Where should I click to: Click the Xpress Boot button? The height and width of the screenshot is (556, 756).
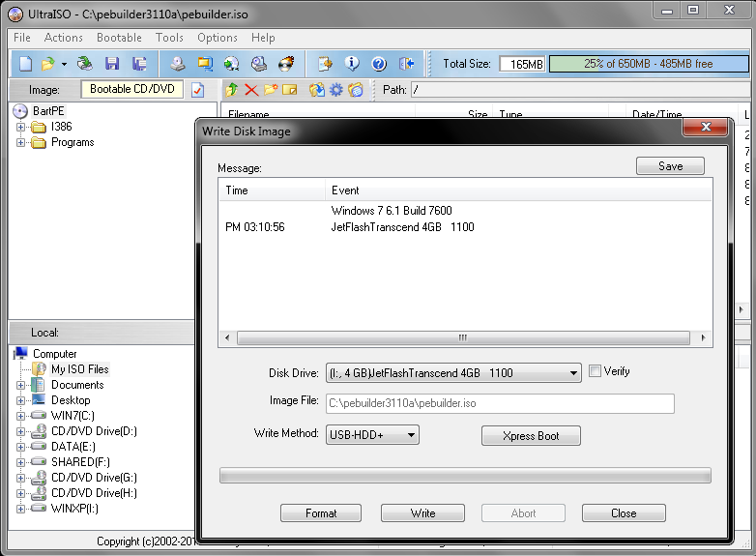(531, 436)
